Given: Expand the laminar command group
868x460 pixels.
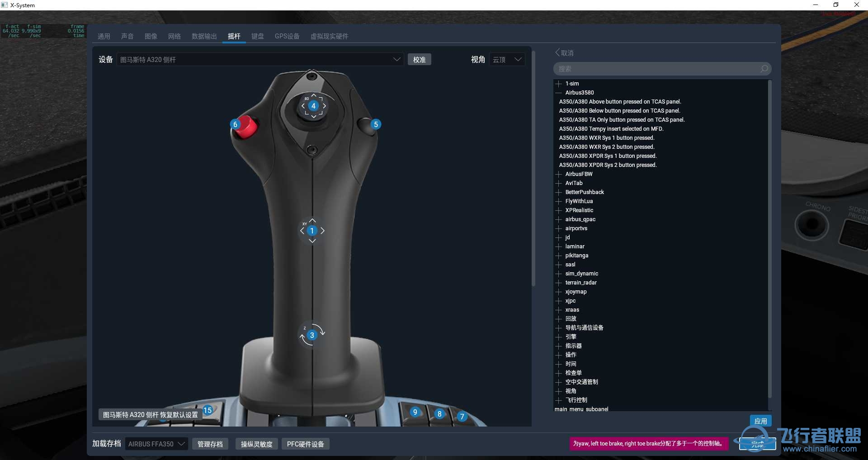Looking at the screenshot, I should coord(559,247).
